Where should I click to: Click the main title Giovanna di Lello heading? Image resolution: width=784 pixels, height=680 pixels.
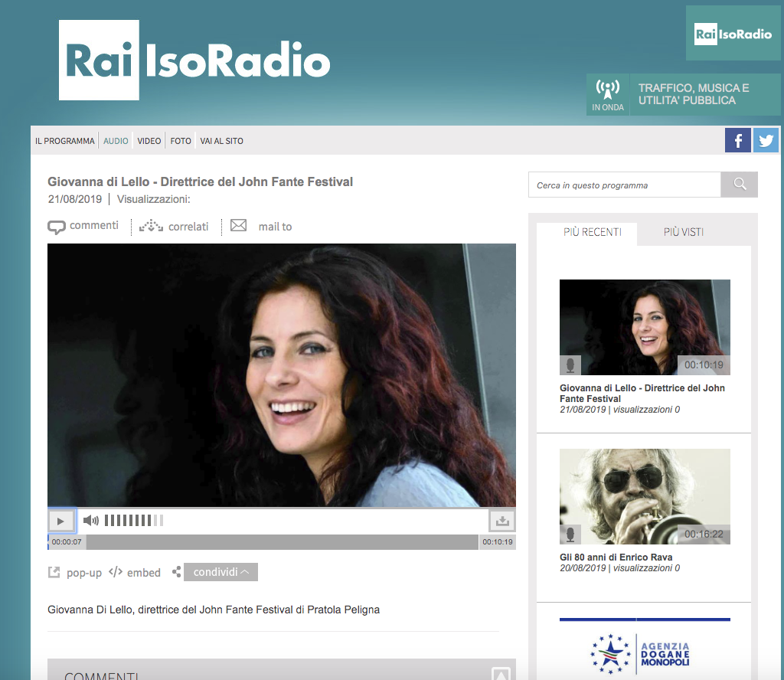(200, 182)
